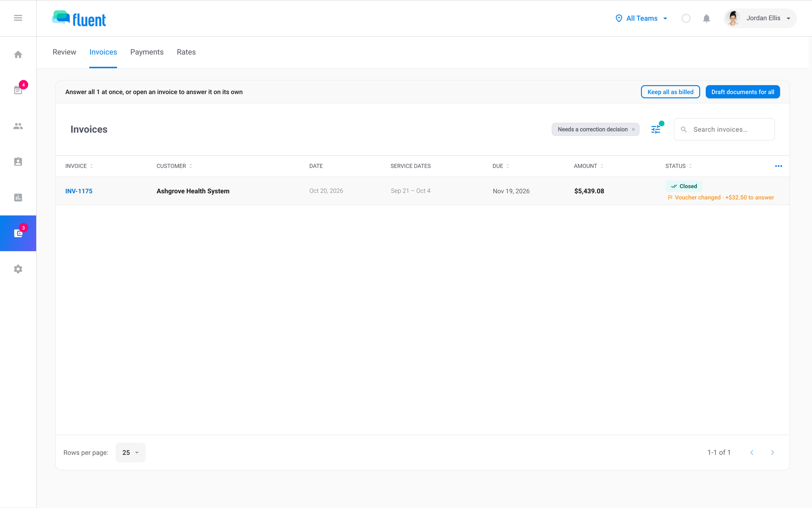Click the Nov 19, 2026 due date
812x508 pixels.
point(511,191)
